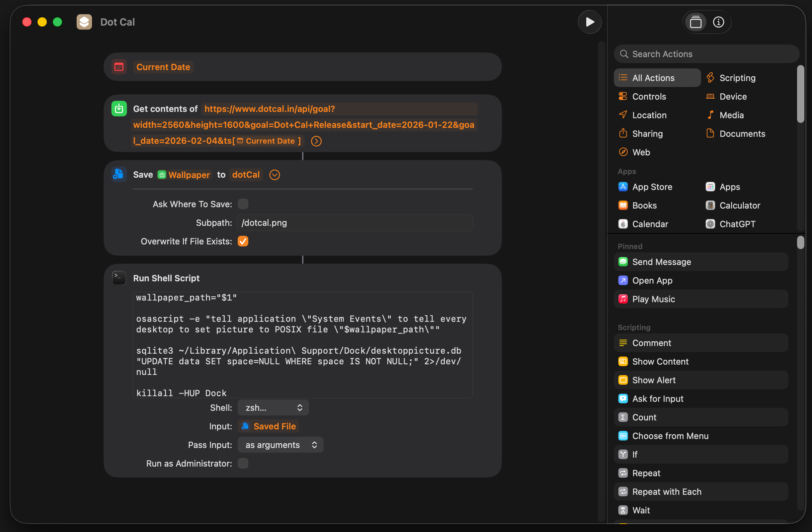Open the Shell zsh dropdown

point(273,407)
